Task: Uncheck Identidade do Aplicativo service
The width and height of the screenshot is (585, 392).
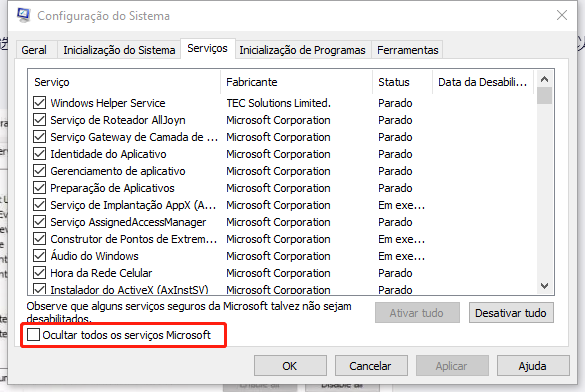Action: [x=40, y=154]
